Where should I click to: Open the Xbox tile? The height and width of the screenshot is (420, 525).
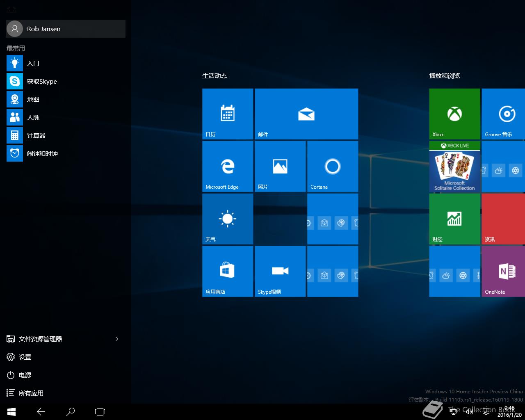tap(454, 114)
